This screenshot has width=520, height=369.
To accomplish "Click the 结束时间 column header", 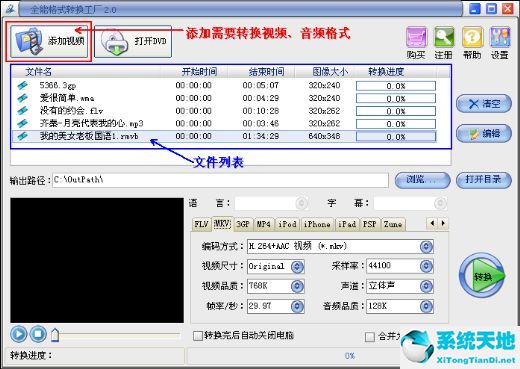I will click(x=261, y=72).
